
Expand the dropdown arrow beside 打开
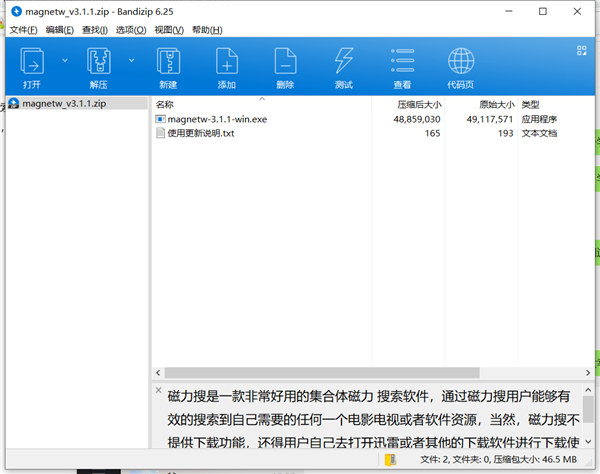[65, 60]
